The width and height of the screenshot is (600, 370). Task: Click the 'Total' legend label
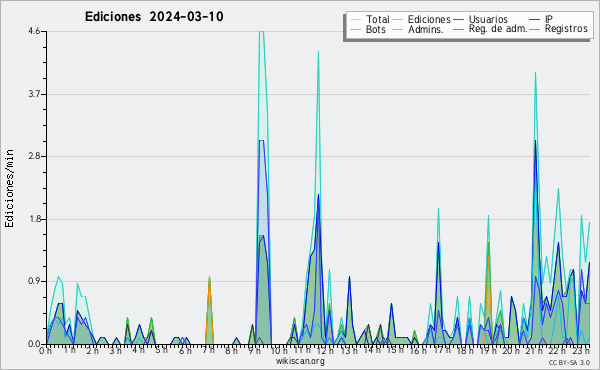click(x=377, y=19)
